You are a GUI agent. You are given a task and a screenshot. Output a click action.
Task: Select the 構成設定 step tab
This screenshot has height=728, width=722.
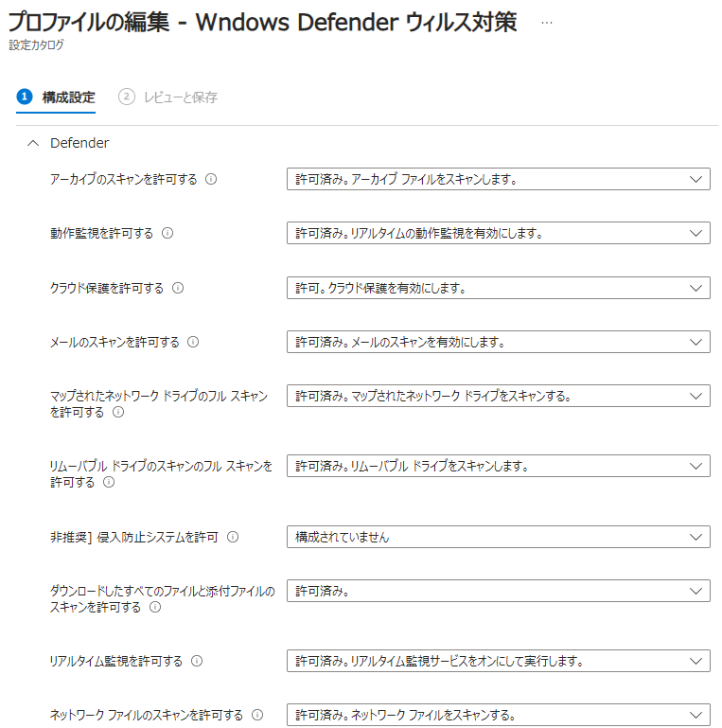point(57,98)
